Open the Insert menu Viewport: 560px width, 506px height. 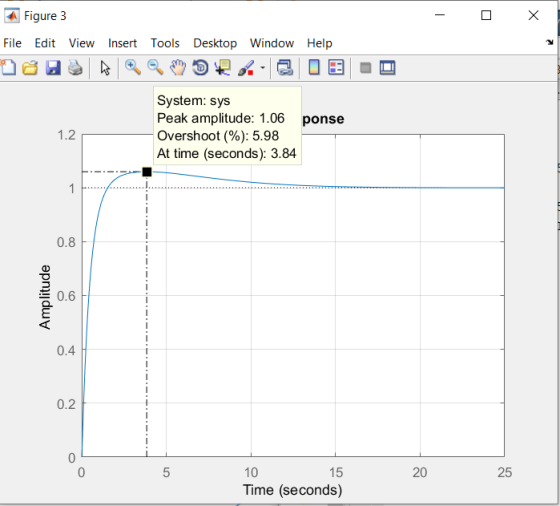[122, 43]
